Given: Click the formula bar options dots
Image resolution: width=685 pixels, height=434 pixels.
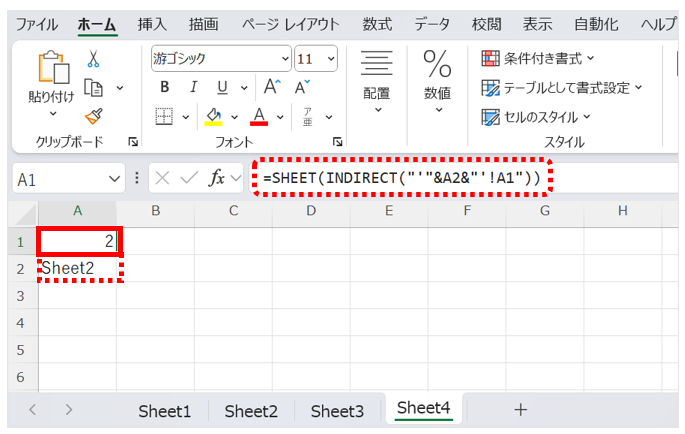Looking at the screenshot, I should 137,178.
